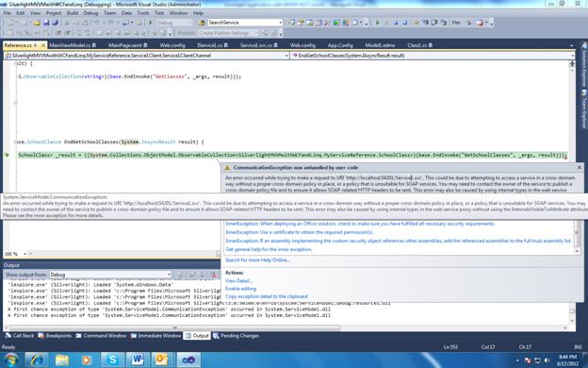588x368 pixels.
Task: Click the Use a certificate InnerException link
Action: pos(300,232)
